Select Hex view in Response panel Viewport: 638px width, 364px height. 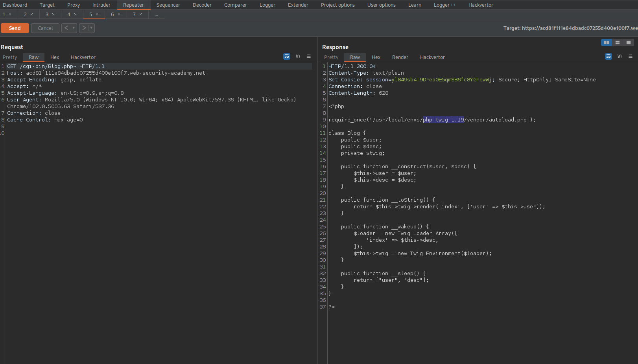pyautogui.click(x=376, y=57)
